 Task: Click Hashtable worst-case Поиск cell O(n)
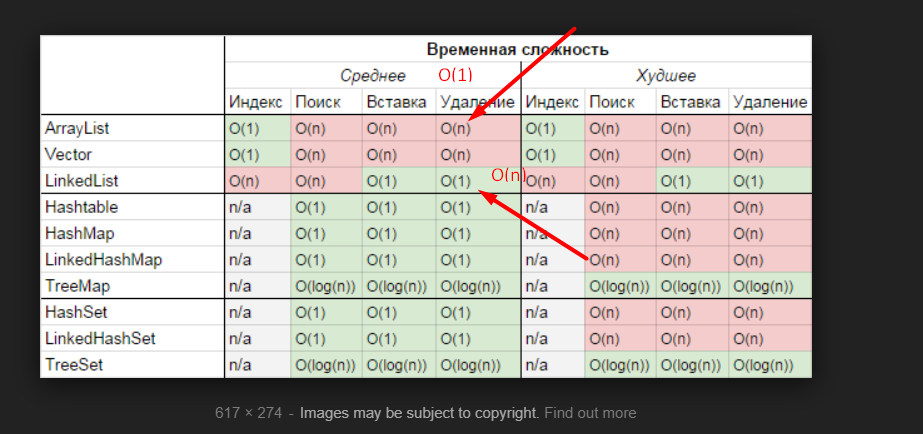click(x=620, y=207)
